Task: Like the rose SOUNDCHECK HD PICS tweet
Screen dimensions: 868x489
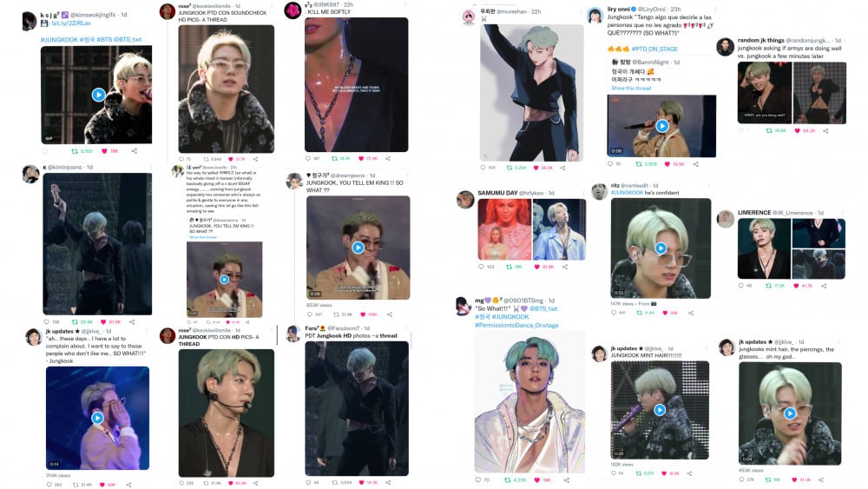Action: click(231, 159)
